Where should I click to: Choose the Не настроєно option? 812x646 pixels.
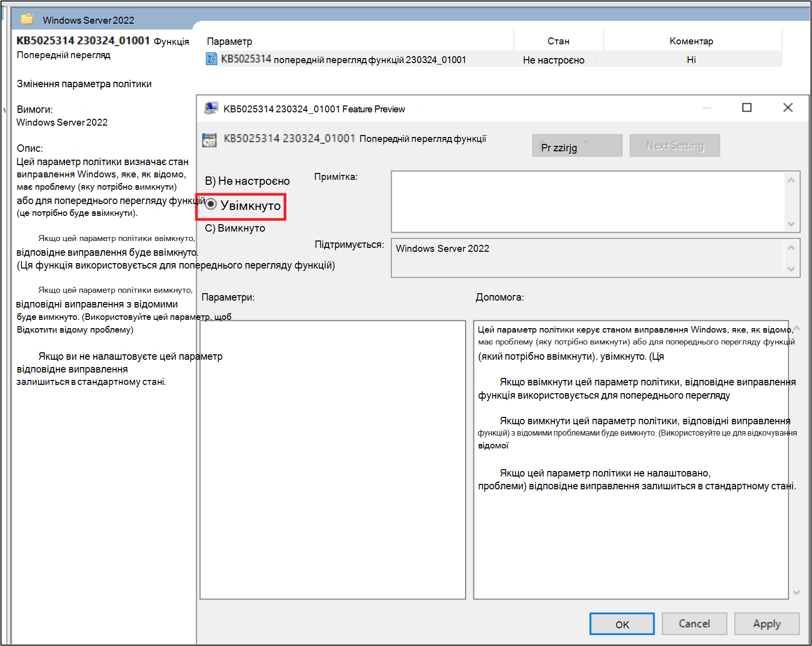247,181
